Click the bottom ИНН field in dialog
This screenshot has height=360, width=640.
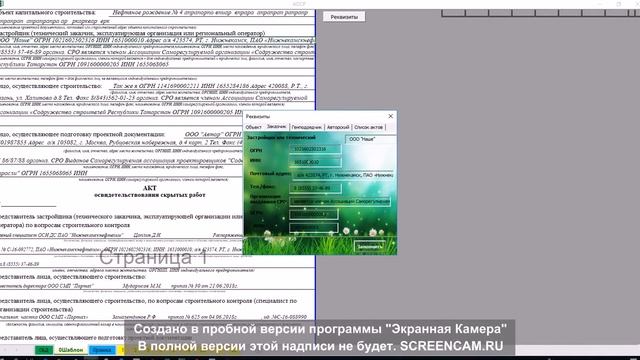coord(313,227)
